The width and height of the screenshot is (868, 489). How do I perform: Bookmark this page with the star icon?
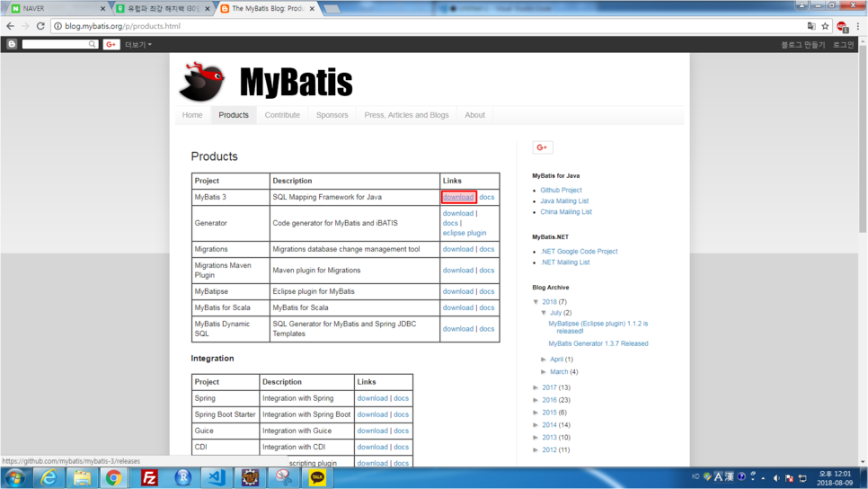tap(826, 26)
